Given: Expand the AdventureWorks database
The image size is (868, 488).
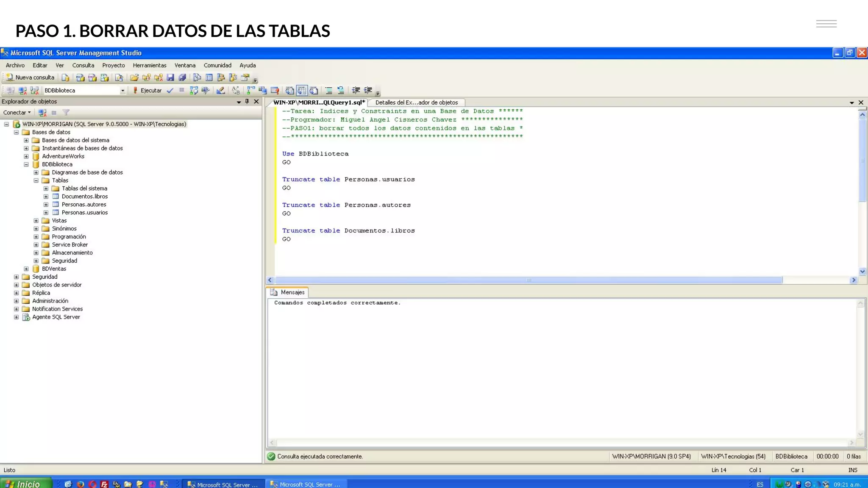Looking at the screenshot, I should pos(26,156).
